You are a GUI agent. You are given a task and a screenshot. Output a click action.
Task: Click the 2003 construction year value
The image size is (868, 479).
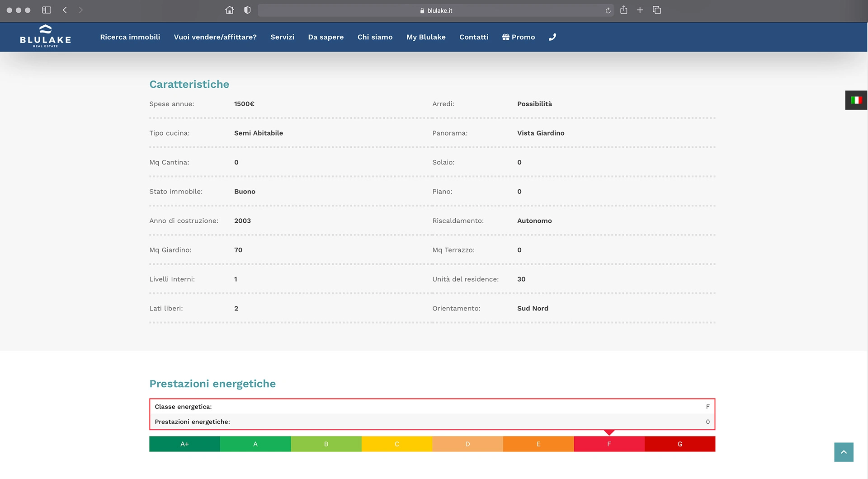point(242,221)
